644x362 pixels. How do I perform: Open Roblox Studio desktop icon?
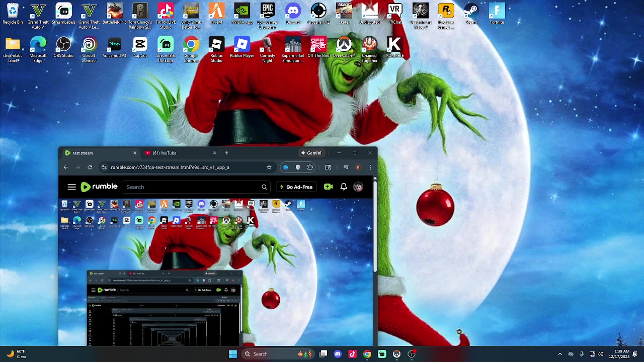(216, 50)
